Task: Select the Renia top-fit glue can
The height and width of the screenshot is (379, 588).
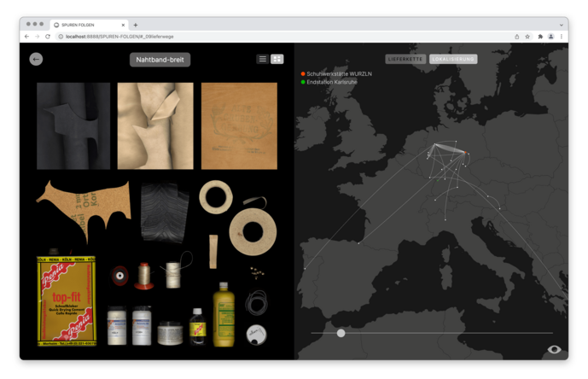Action: point(67,299)
